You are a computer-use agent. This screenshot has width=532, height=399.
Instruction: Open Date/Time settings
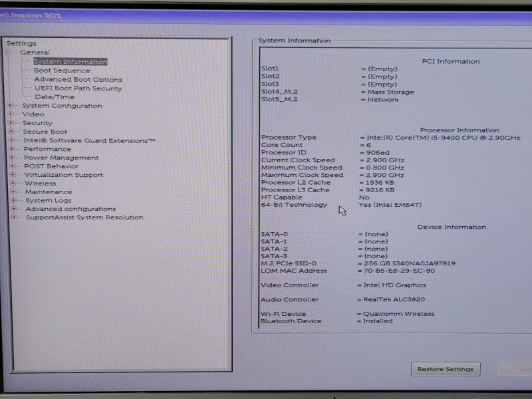[x=55, y=96]
